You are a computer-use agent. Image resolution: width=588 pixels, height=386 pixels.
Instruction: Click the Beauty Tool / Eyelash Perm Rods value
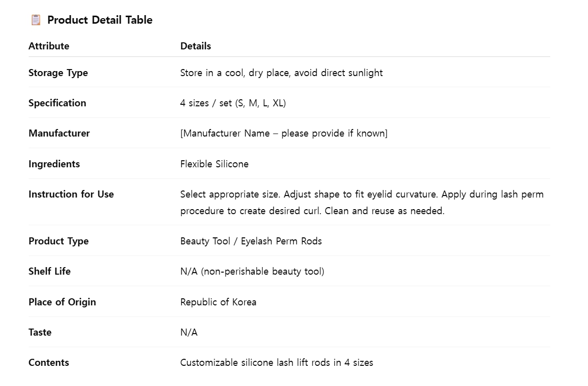pos(251,241)
